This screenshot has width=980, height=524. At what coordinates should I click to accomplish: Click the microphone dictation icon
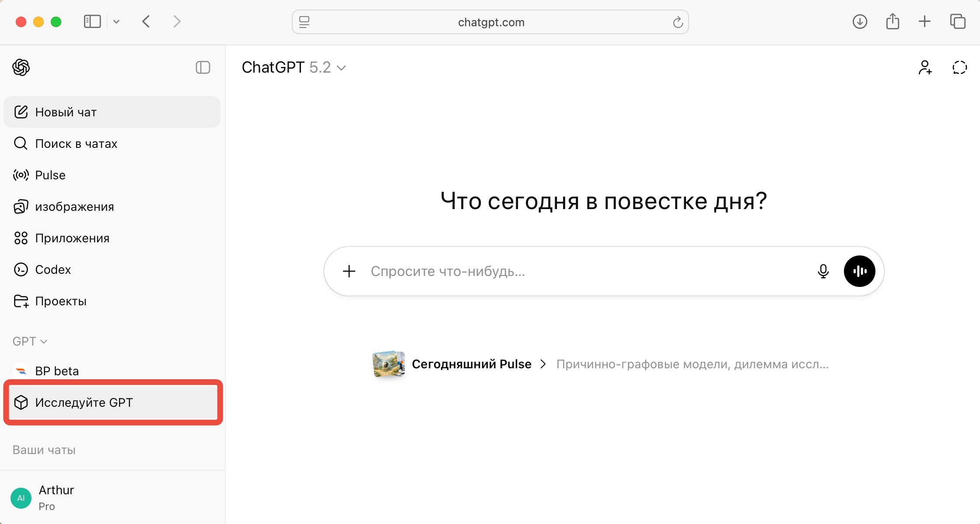pyautogui.click(x=823, y=271)
